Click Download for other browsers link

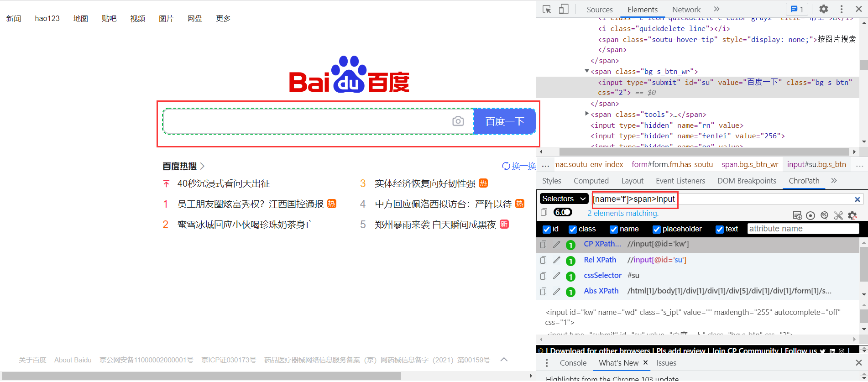click(x=600, y=351)
